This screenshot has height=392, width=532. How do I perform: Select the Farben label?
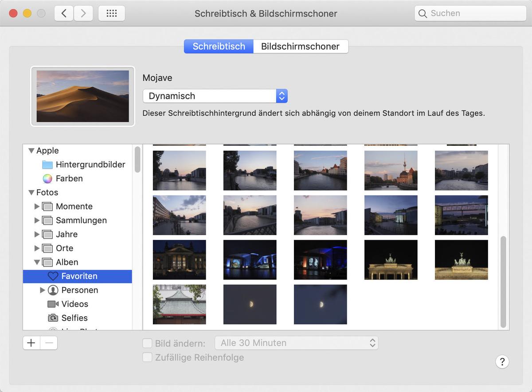click(x=69, y=179)
